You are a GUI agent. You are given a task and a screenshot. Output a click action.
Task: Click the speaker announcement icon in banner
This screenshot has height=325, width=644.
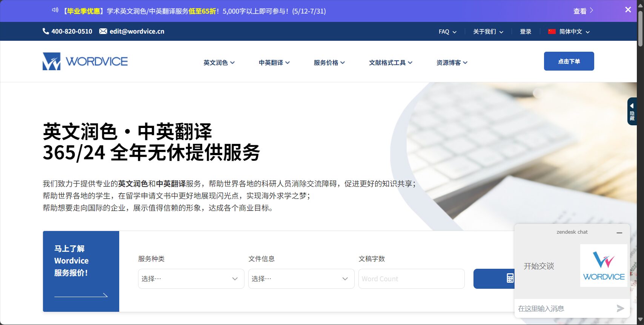point(55,10)
